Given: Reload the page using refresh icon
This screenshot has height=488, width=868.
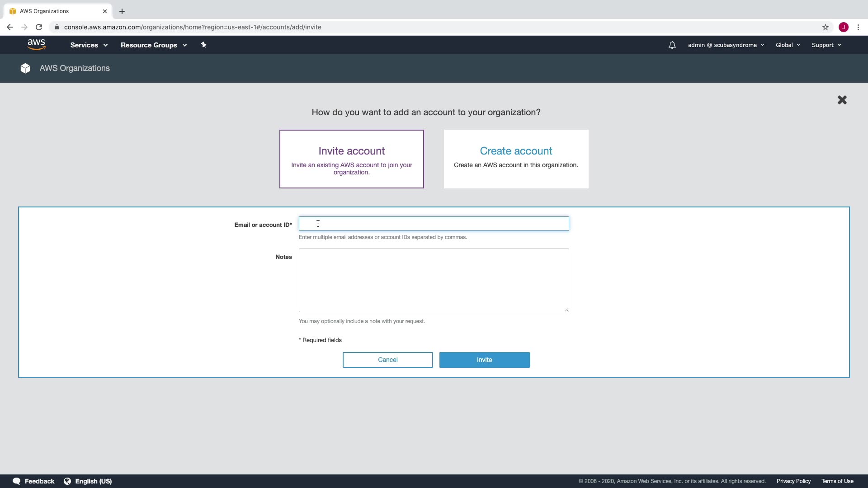Looking at the screenshot, I should click(39, 27).
